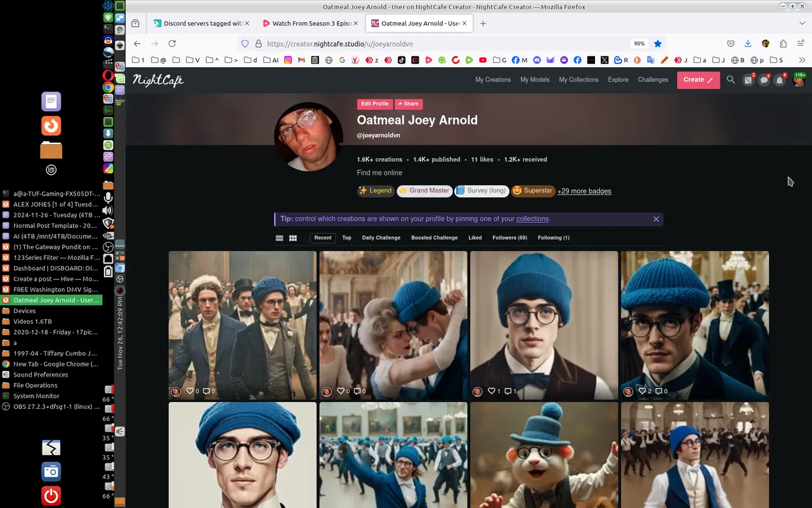
Task: Bookmark this page with the star icon
Action: 658,44
